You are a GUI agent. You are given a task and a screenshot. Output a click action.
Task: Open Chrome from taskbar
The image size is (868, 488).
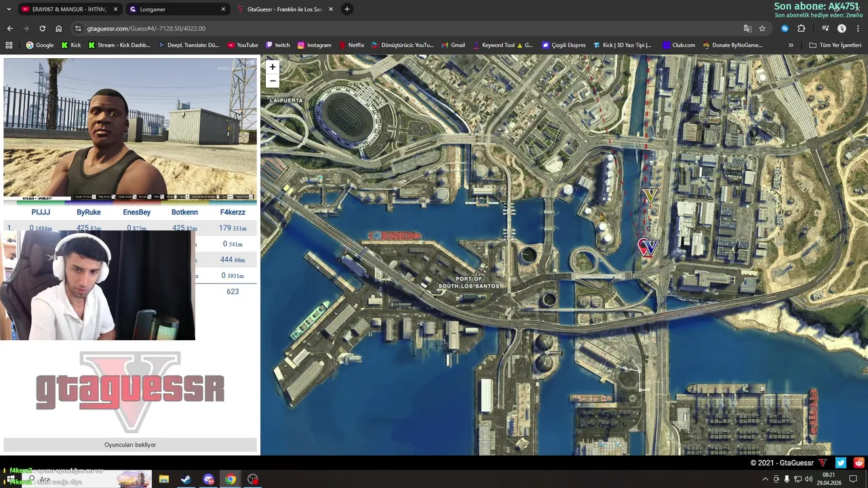[231, 479]
